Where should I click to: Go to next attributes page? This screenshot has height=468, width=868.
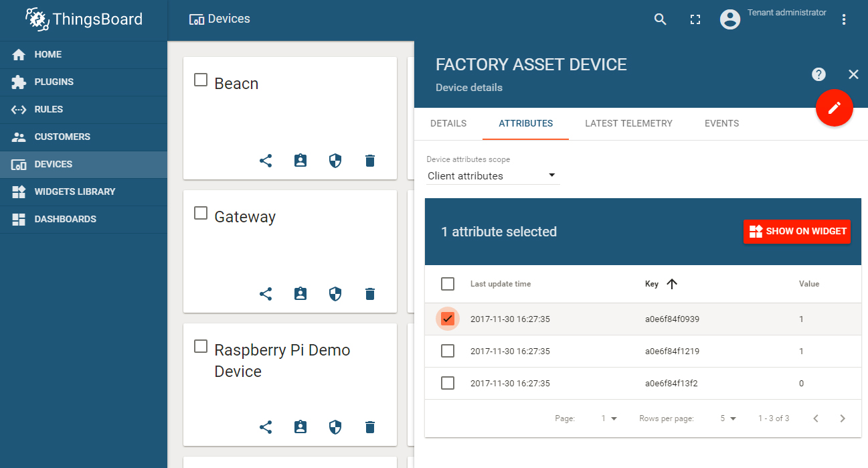tap(843, 418)
